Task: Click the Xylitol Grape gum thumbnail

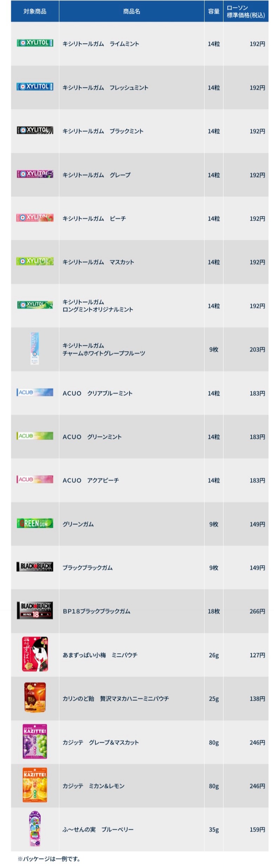Action: pos(35,174)
